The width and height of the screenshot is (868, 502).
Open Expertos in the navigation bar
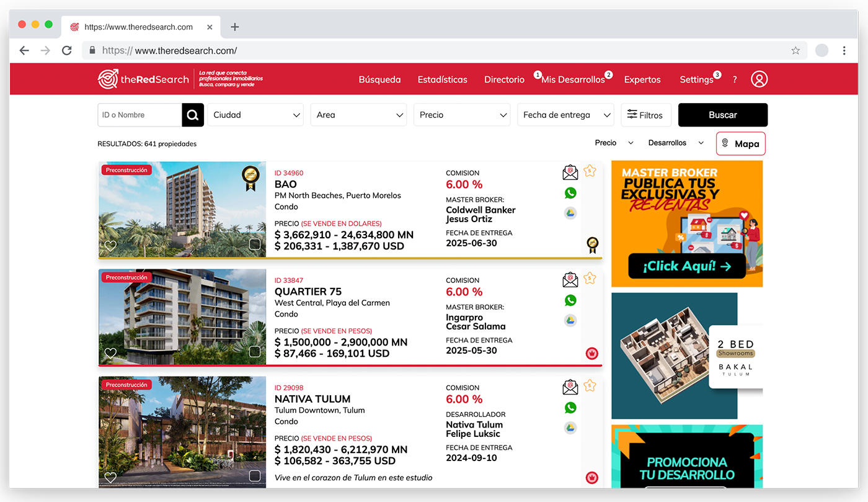pyautogui.click(x=642, y=79)
